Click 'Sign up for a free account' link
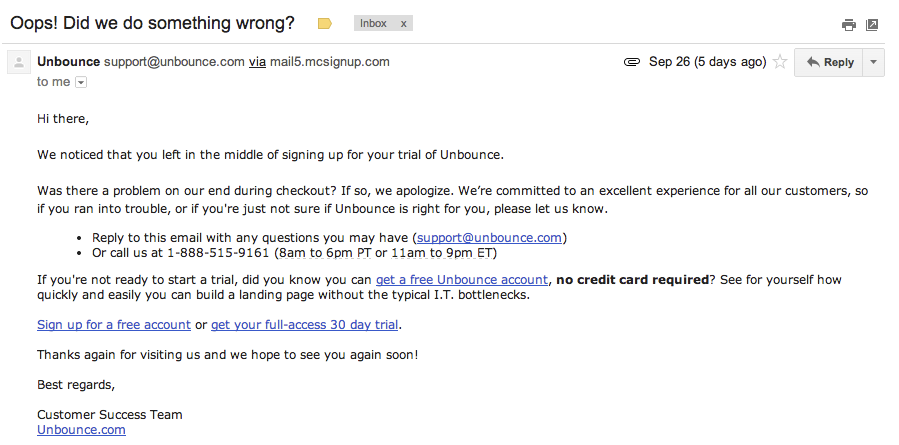 click(x=114, y=325)
